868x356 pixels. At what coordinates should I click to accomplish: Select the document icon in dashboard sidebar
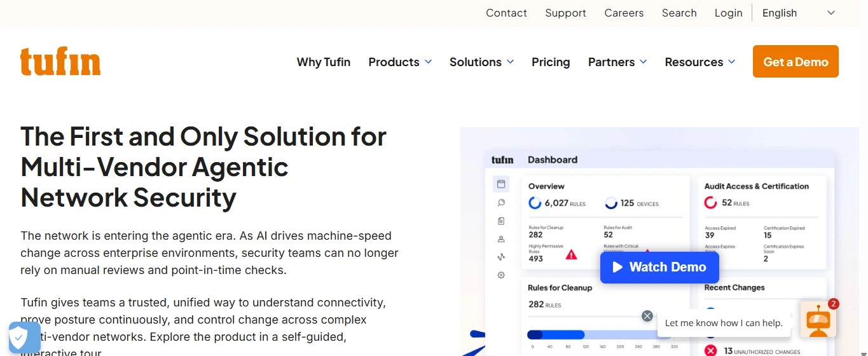pyautogui.click(x=501, y=221)
